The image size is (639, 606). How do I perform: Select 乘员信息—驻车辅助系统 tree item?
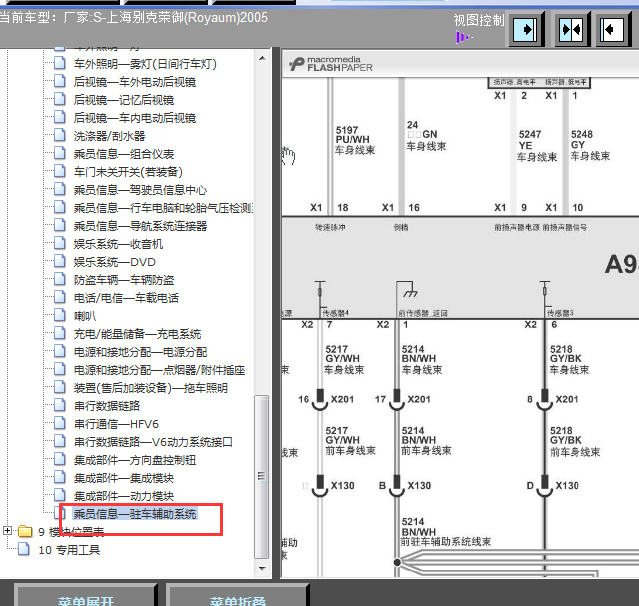pos(135,514)
